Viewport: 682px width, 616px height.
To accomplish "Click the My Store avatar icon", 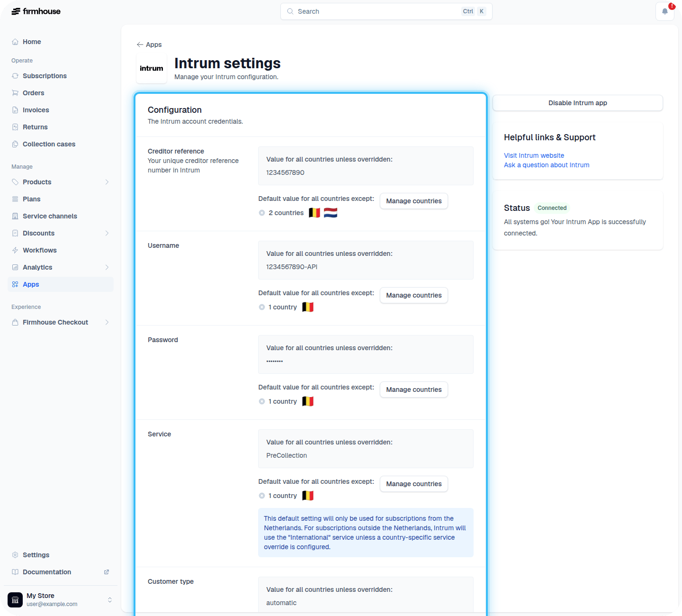I will pyautogui.click(x=15, y=600).
